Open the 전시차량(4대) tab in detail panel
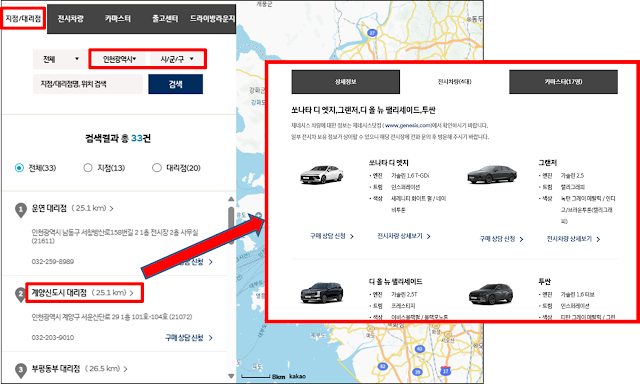 (x=454, y=82)
